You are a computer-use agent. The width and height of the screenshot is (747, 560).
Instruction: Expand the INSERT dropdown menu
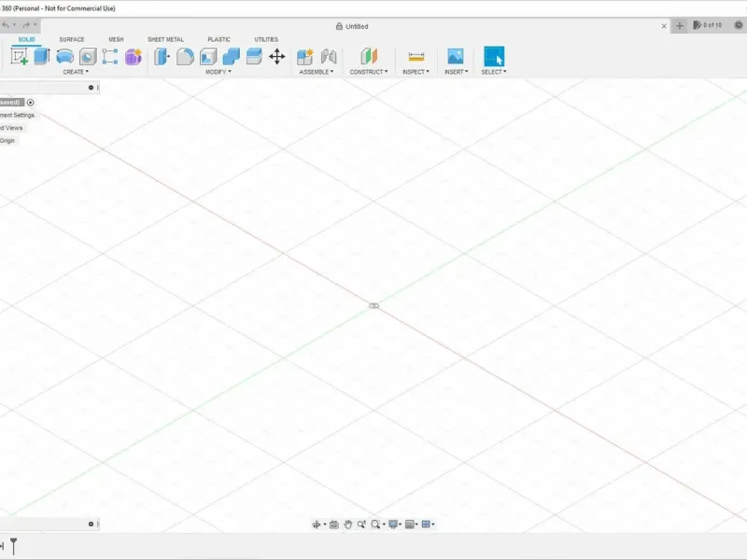[x=456, y=72]
